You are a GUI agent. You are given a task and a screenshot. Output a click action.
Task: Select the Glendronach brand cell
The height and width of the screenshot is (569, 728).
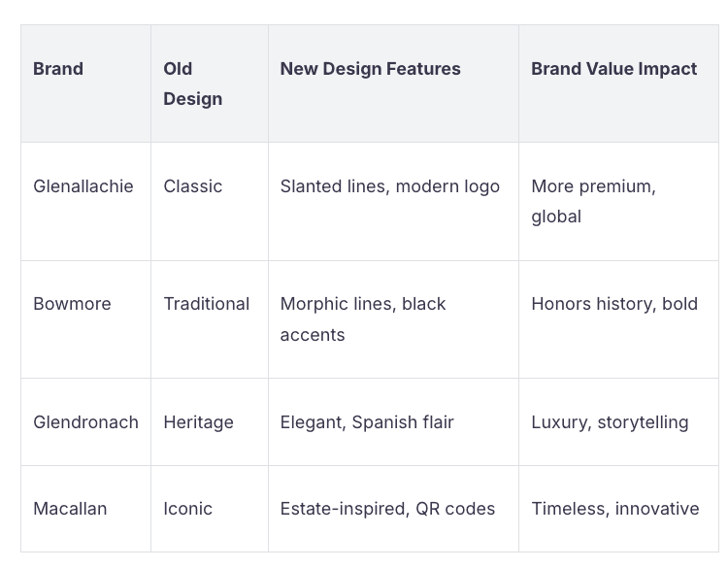point(85,422)
